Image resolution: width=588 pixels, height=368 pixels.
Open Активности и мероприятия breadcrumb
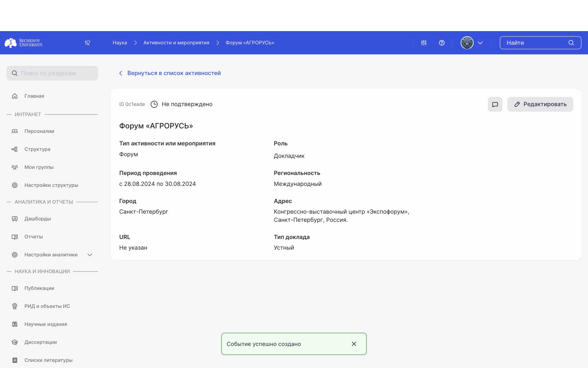[176, 43]
